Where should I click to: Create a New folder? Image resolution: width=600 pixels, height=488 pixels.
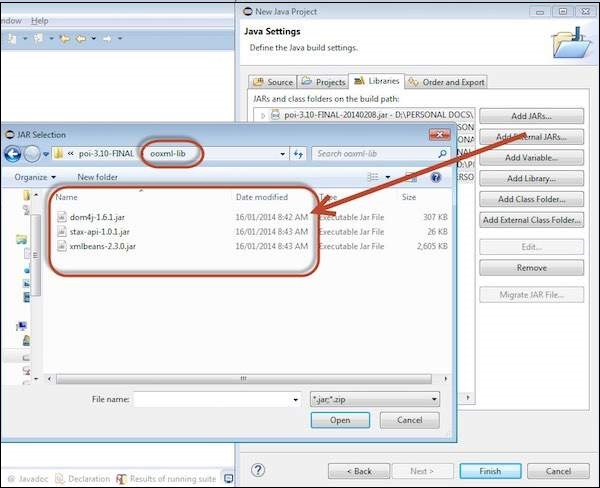[97, 177]
